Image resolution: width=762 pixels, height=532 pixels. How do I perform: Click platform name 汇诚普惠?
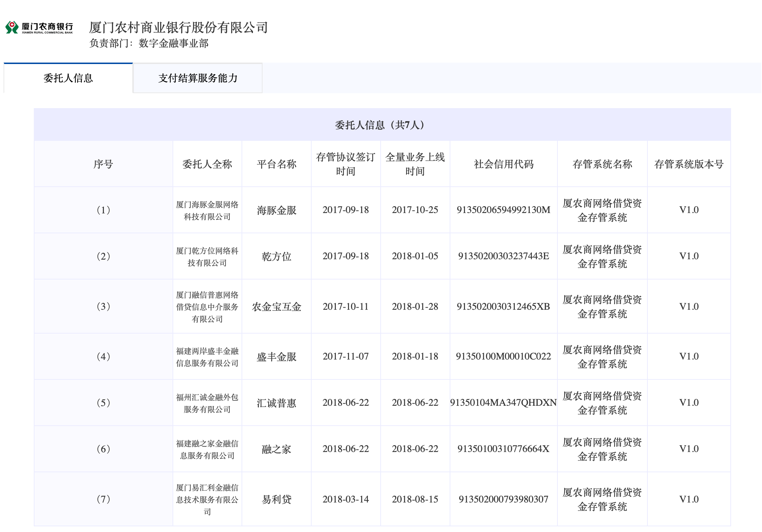coord(277,403)
